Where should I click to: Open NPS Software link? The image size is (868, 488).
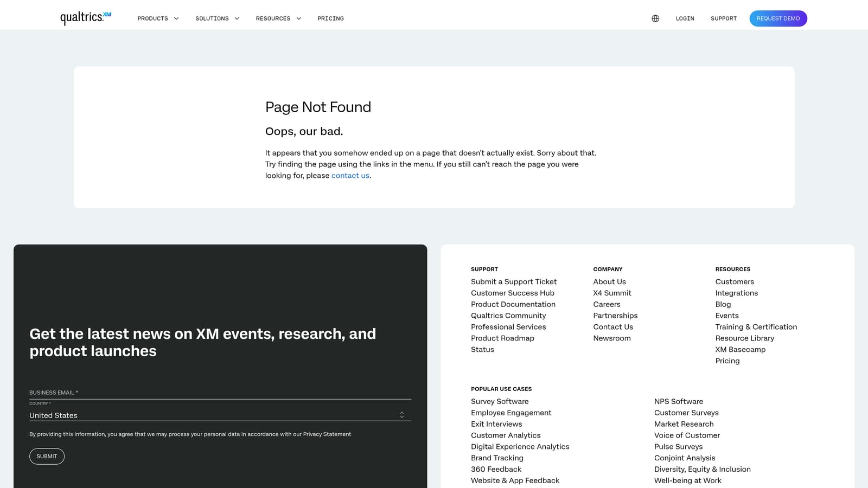(x=678, y=402)
